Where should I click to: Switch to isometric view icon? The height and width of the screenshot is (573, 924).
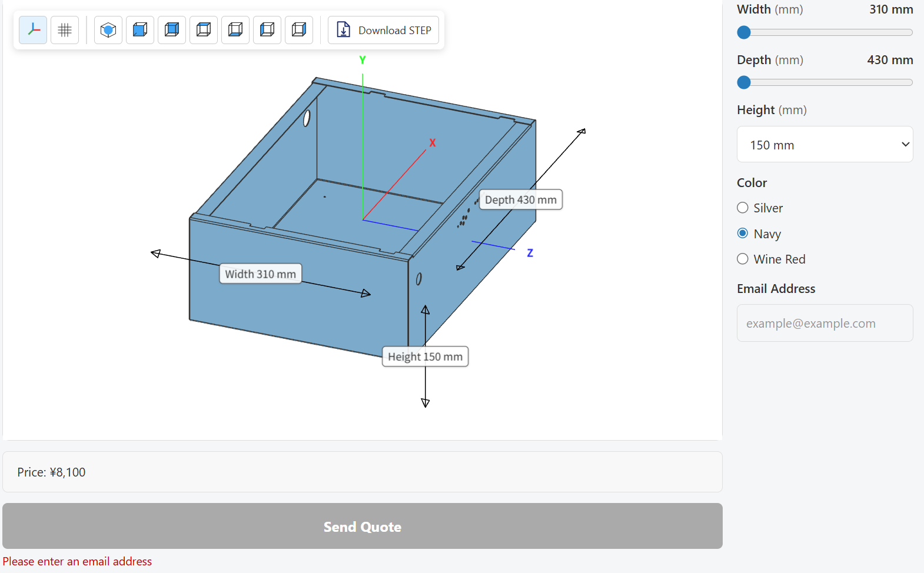(108, 30)
